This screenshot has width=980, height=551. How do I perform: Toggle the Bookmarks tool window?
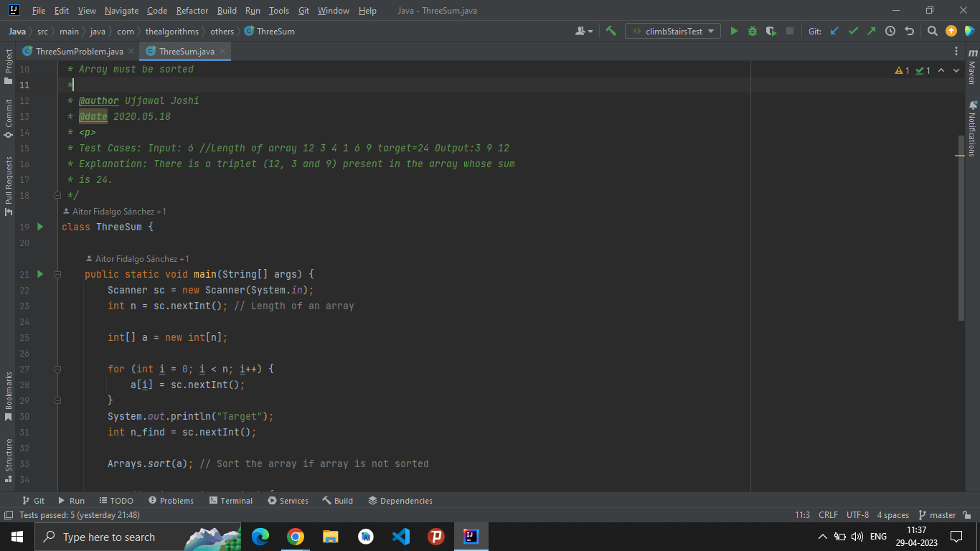coord(9,396)
